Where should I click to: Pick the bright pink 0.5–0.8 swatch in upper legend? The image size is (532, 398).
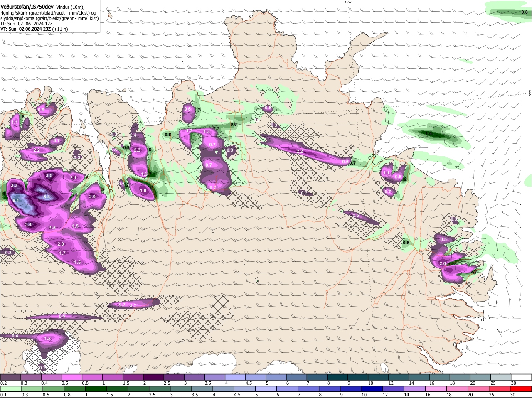(72, 377)
